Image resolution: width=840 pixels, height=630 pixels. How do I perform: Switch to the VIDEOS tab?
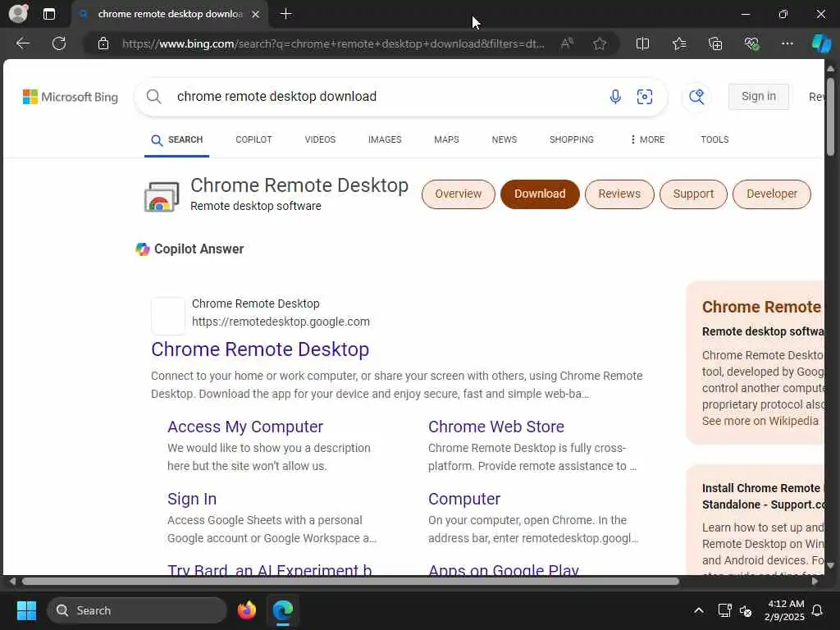pos(320,139)
